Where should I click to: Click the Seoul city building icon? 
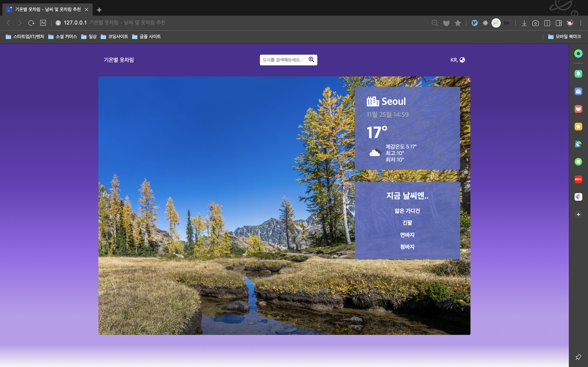(373, 101)
